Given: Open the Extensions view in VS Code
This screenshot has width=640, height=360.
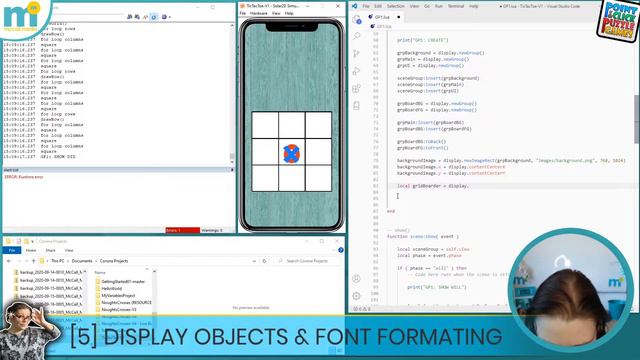Looking at the screenshot, I should tap(356, 88).
